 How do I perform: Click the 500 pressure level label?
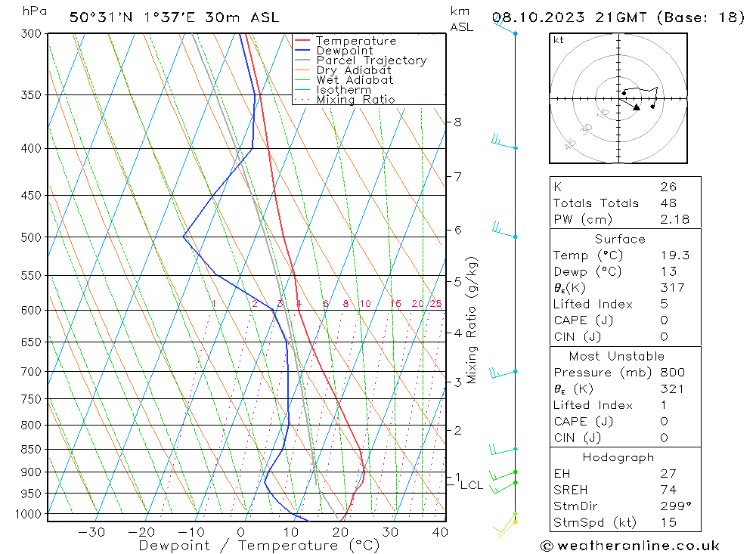point(31,237)
